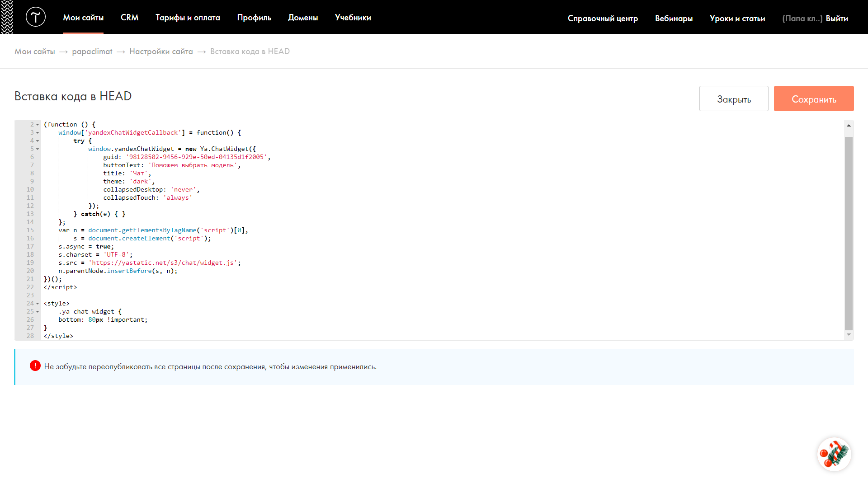Image resolution: width=868 pixels, height=488 pixels.
Task: Click the 'dark' theme value
Action: (140, 182)
